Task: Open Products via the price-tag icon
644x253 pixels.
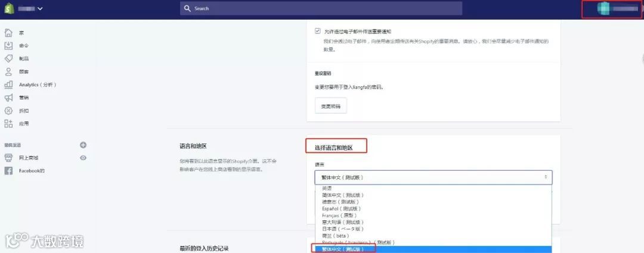Action: pos(8,59)
